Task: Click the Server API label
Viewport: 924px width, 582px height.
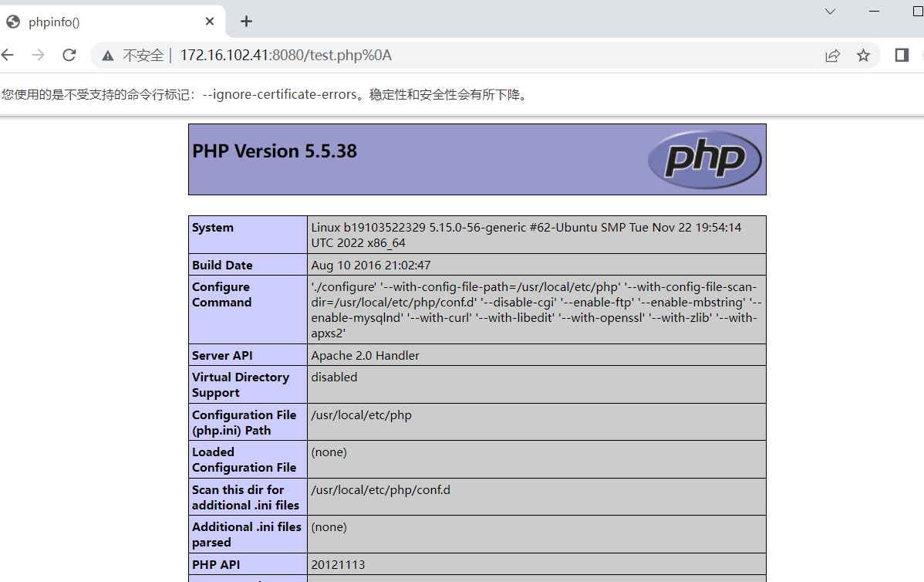Action: pyautogui.click(x=222, y=356)
